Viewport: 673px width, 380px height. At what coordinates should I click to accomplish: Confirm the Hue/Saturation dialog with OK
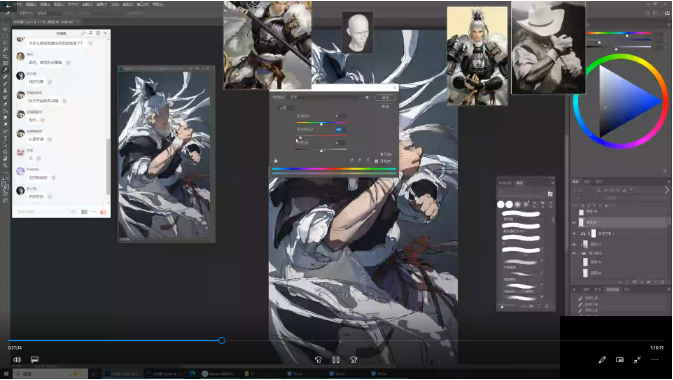tap(385, 97)
